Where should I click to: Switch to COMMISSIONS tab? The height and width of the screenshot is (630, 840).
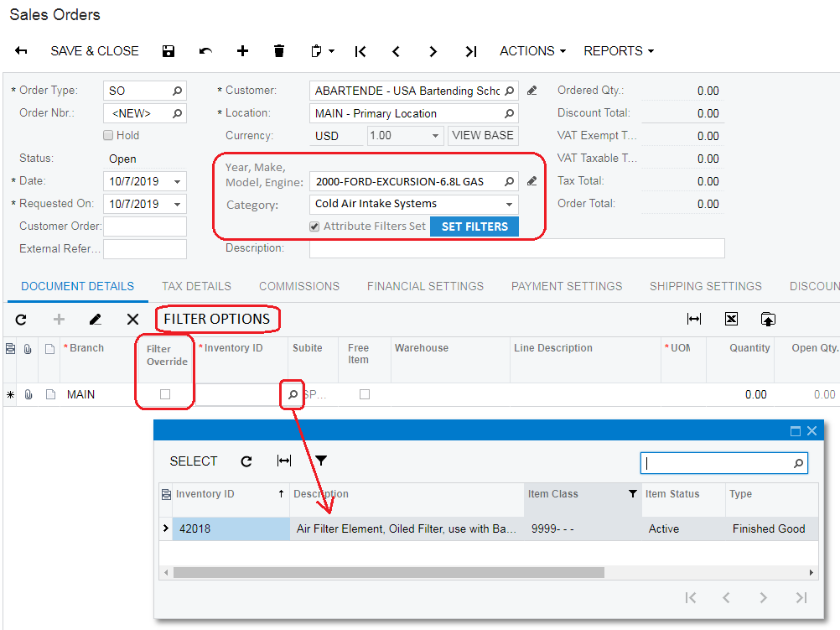(x=299, y=286)
